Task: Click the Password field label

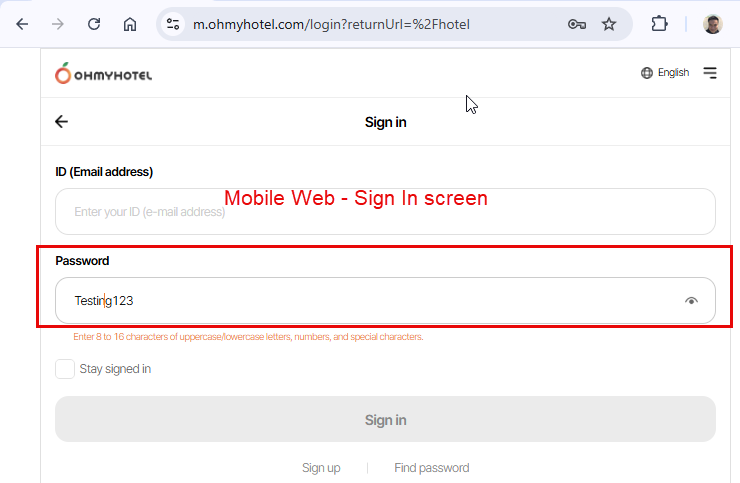Action: (82, 261)
